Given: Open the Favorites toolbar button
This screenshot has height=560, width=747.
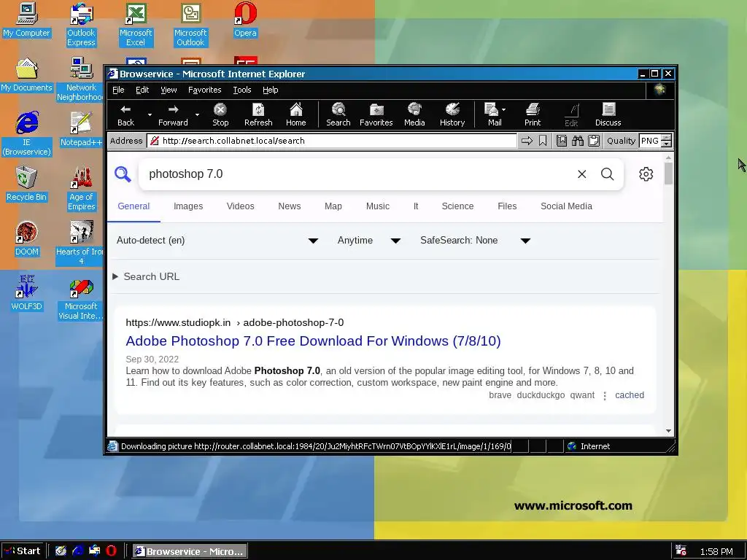Looking at the screenshot, I should coord(376,114).
